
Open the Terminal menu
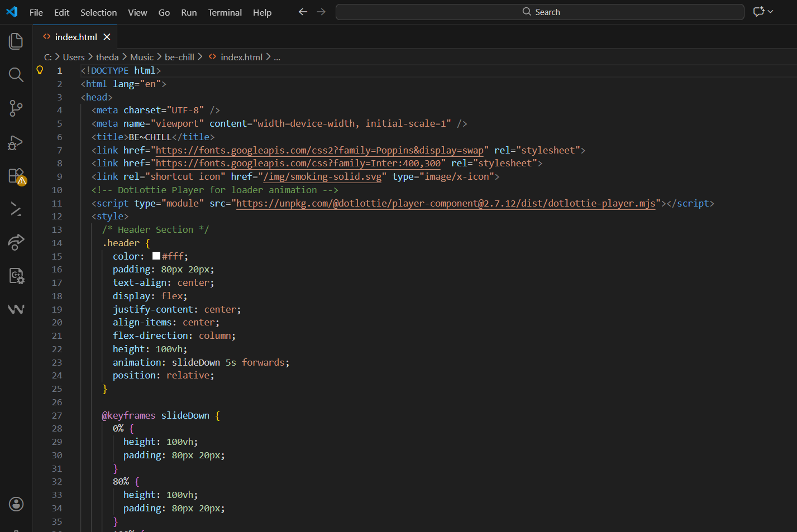point(225,12)
